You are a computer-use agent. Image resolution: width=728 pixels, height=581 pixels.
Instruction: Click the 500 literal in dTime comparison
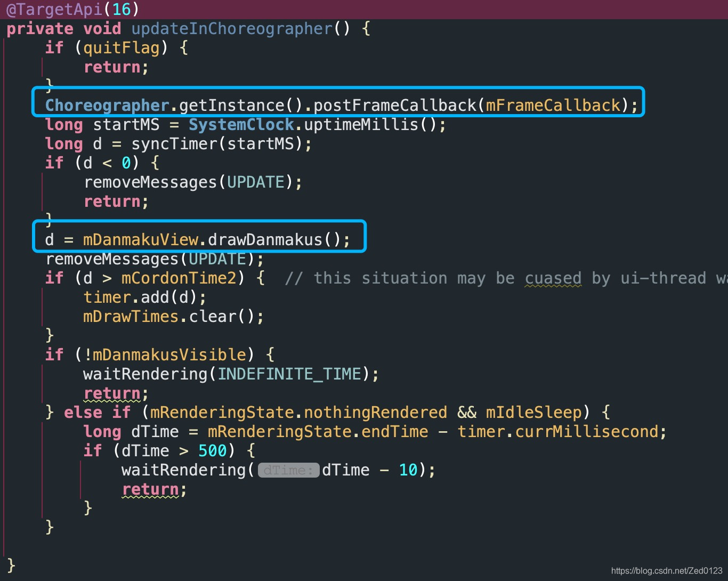213,451
